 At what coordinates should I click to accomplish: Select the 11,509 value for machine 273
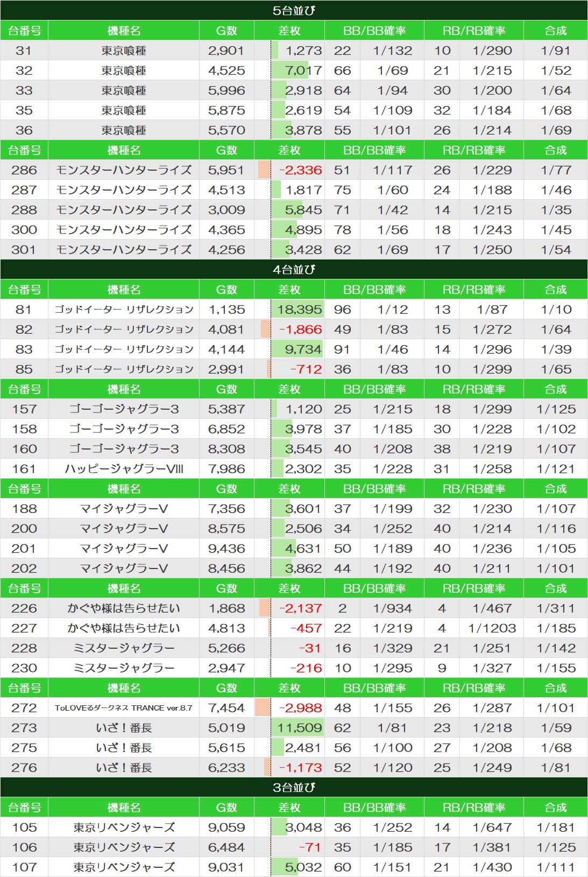point(300,728)
